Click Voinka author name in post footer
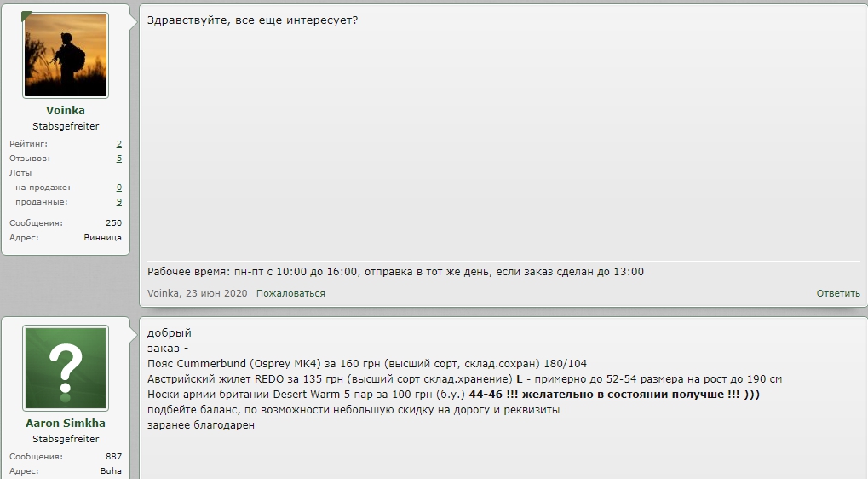Viewport: 868px width, 479px height. click(x=163, y=293)
